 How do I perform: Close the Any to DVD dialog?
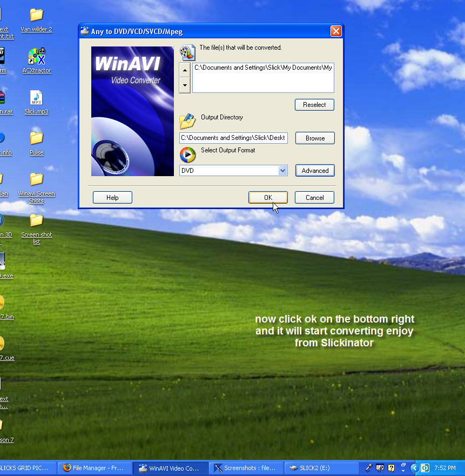[336, 31]
